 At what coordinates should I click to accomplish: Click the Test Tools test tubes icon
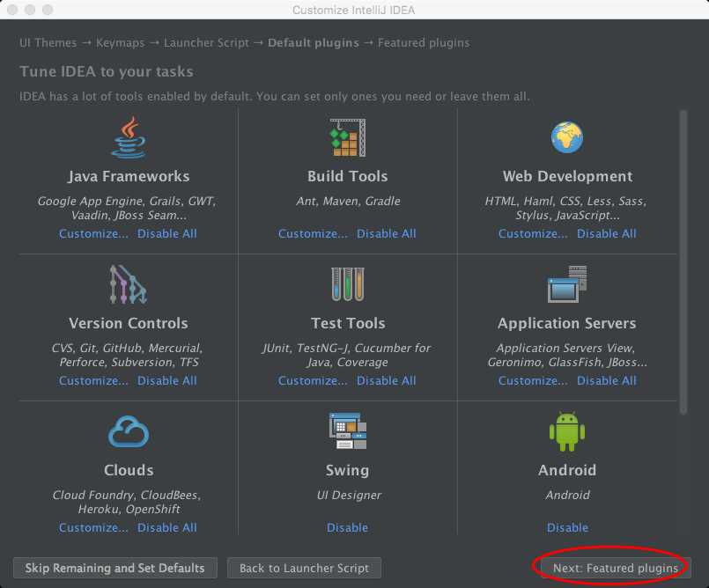coord(347,284)
